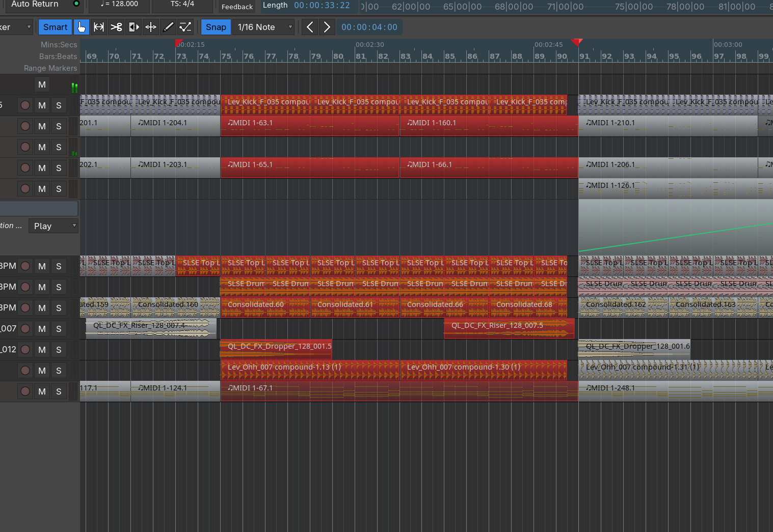Select the QL_DC_FX_Dropper_128_001.5 region
773x532 pixels.
pos(276,350)
